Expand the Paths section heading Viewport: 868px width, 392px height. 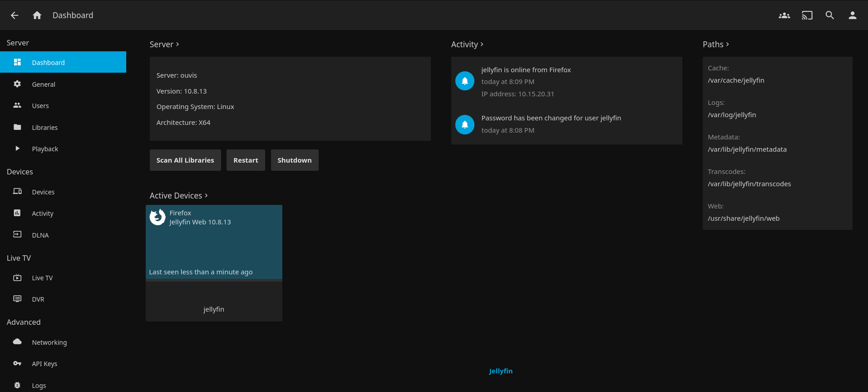(716, 44)
